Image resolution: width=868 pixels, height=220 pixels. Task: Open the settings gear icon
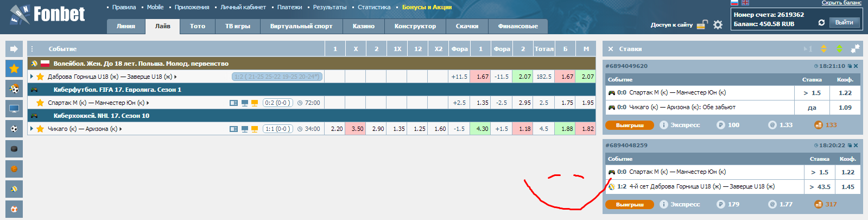click(718, 24)
